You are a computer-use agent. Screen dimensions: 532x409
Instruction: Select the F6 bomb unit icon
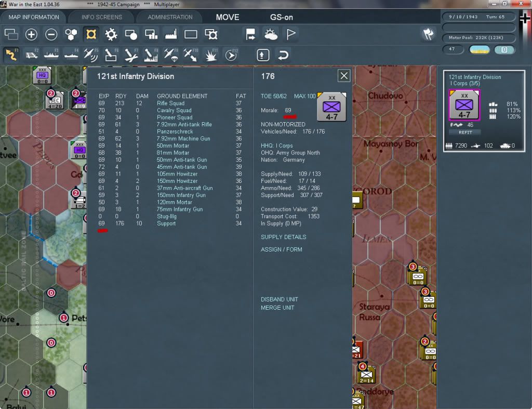[x=111, y=55]
